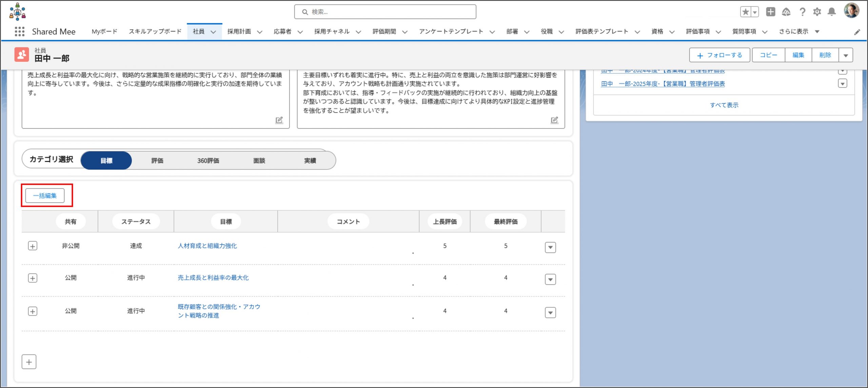The image size is (868, 388).
Task: Open the setup gear icon
Action: click(x=817, y=12)
